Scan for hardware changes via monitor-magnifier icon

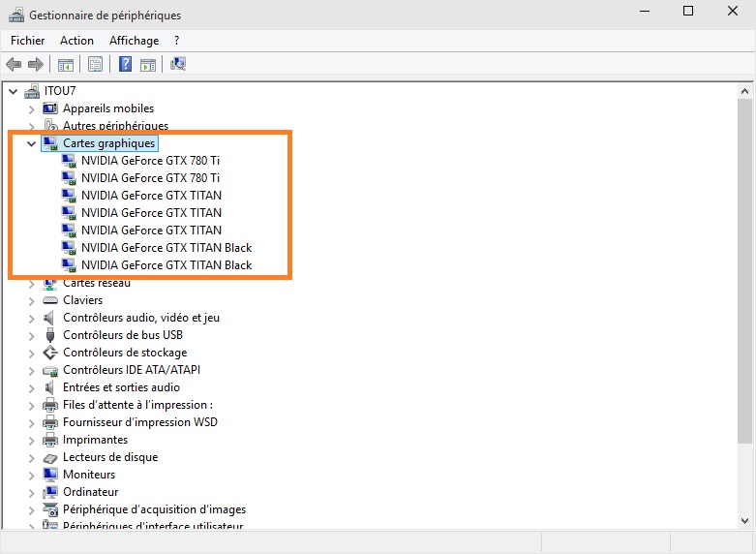[x=178, y=64]
